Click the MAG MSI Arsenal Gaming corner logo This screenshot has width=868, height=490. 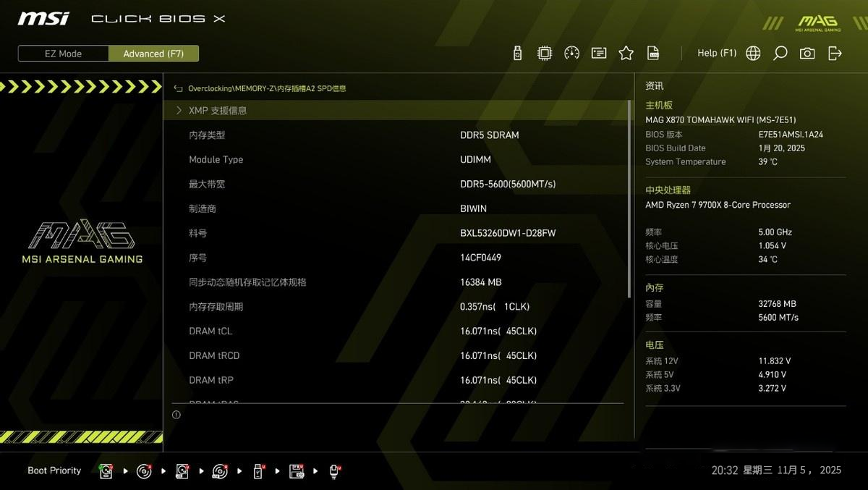[817, 23]
